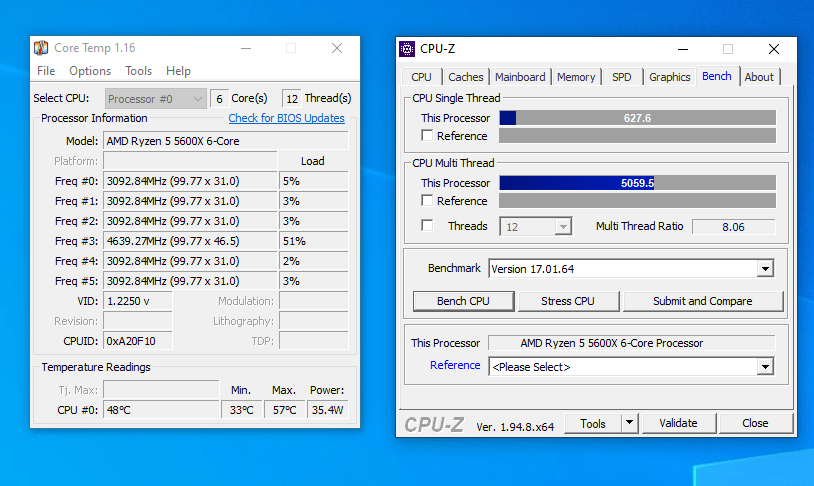Click the version text Ver. 1.94.8.x64
The image size is (814, 486).
(515, 427)
